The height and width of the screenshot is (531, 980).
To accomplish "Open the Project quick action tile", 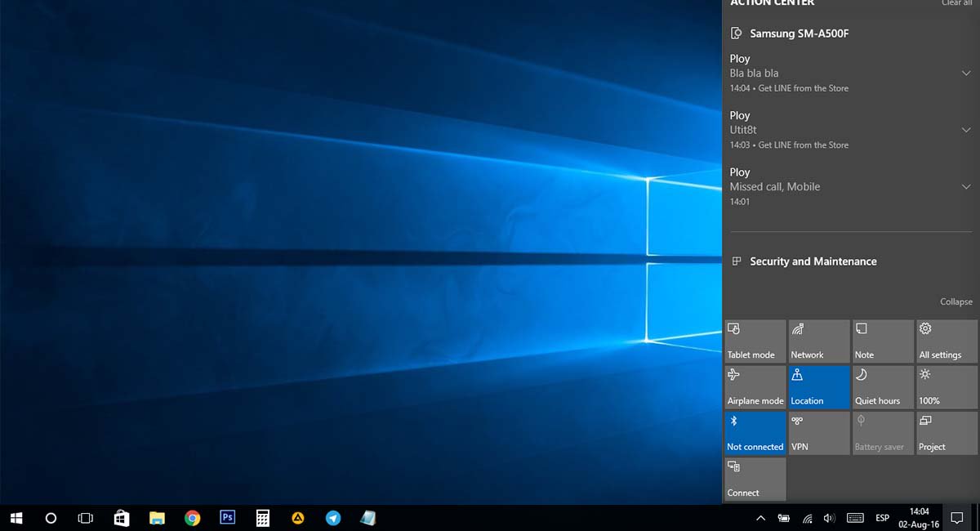I will coord(947,432).
